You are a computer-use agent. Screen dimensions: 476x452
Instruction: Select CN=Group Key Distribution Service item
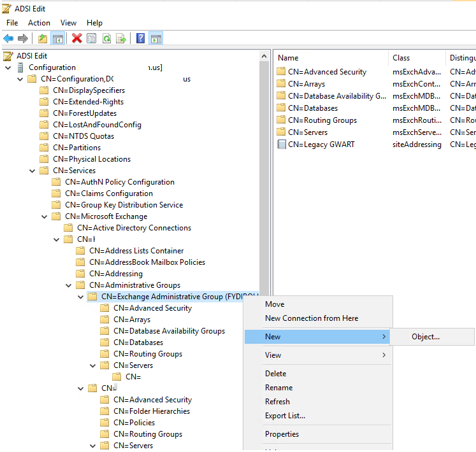tap(124, 205)
